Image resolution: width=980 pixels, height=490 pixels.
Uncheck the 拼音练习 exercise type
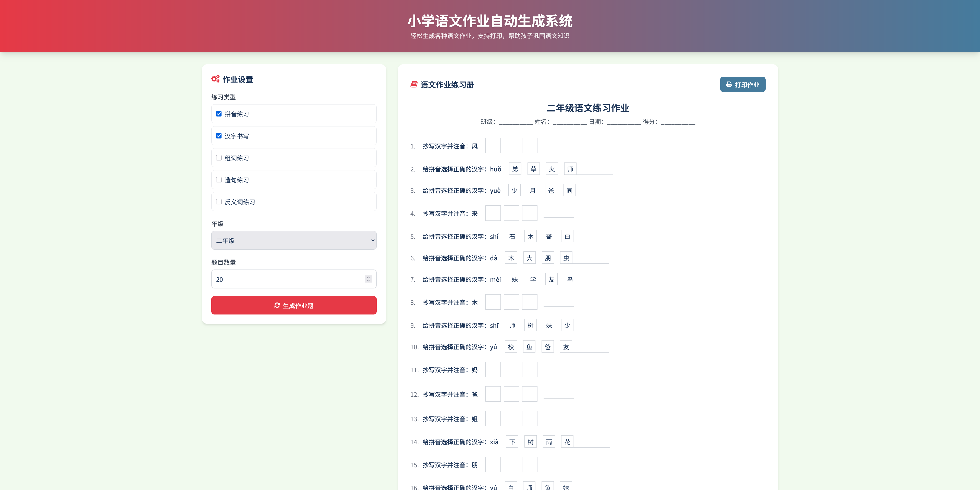[x=218, y=113]
